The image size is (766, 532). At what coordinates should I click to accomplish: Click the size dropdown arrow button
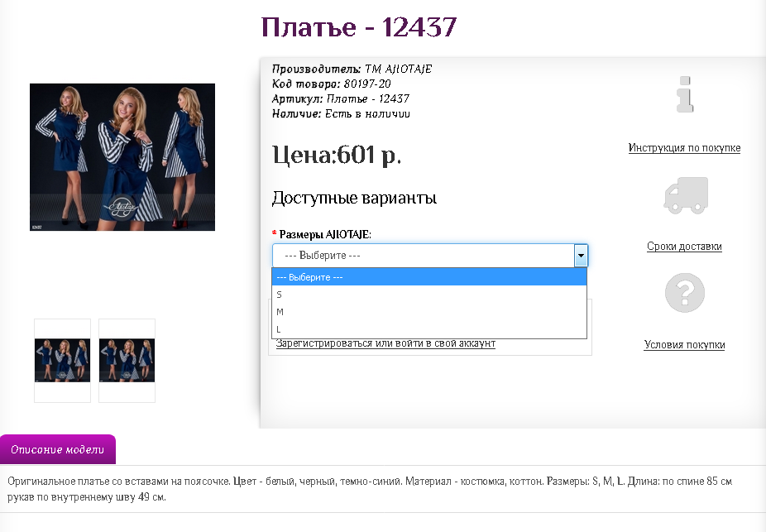[581, 255]
